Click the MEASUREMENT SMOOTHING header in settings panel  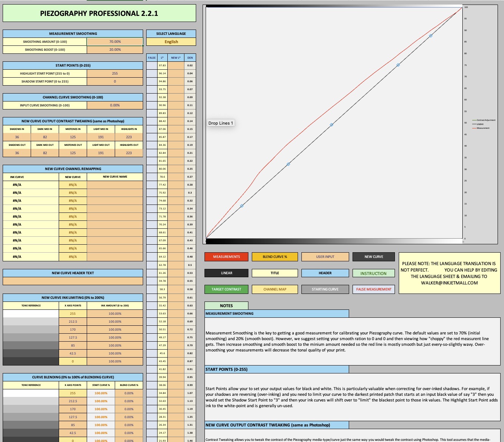tap(73, 34)
